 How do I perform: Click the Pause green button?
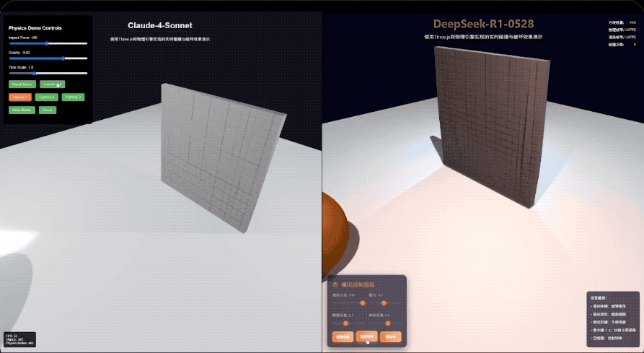(48, 110)
